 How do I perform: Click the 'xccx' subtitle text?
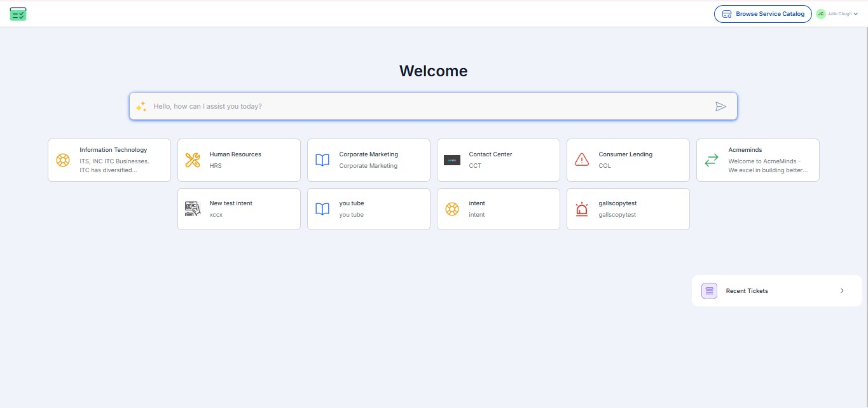pyautogui.click(x=216, y=215)
